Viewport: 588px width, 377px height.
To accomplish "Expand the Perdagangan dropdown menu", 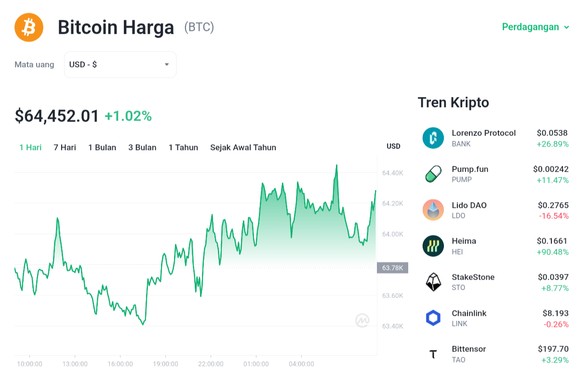I will click(536, 27).
